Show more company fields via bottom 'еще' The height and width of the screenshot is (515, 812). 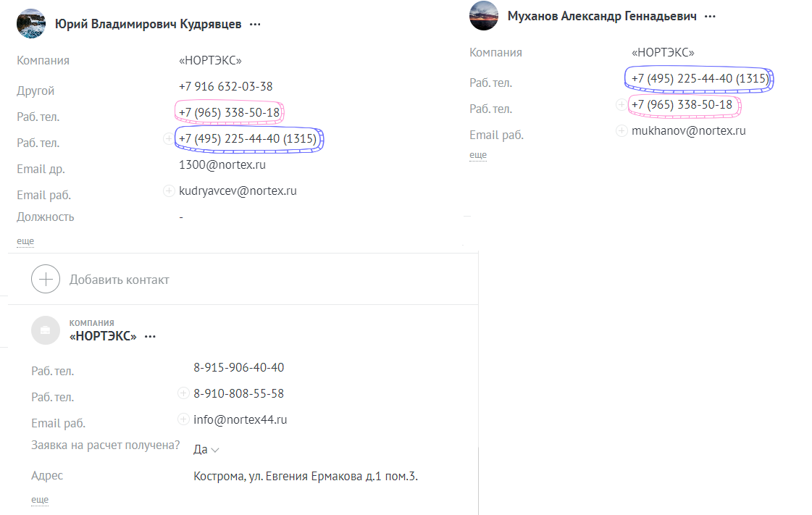pyautogui.click(x=40, y=500)
